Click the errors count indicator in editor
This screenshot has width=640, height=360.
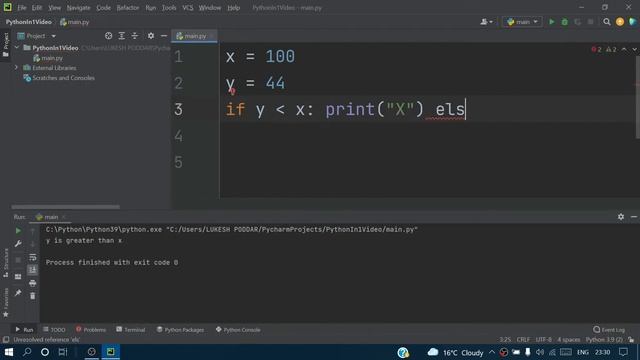coord(596,49)
